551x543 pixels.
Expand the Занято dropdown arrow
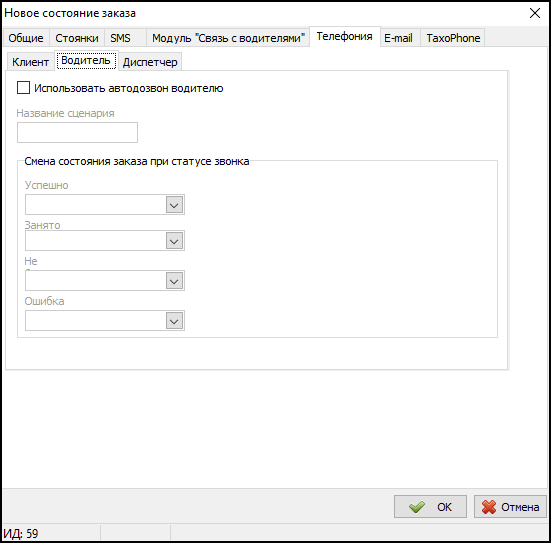coord(174,241)
